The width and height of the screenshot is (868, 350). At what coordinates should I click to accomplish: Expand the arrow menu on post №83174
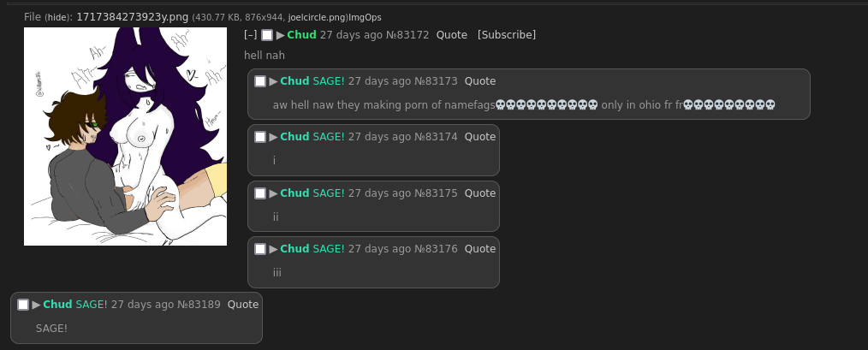click(x=273, y=137)
